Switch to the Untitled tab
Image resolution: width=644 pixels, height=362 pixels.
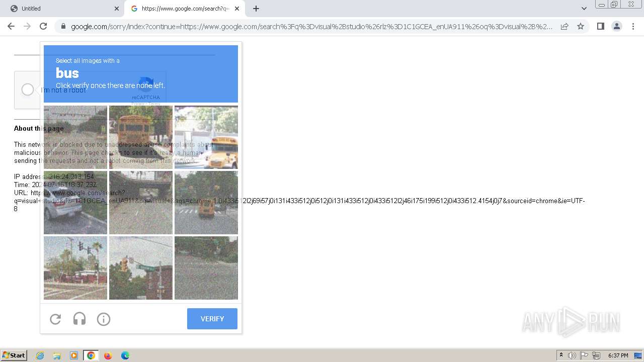pyautogui.click(x=61, y=9)
